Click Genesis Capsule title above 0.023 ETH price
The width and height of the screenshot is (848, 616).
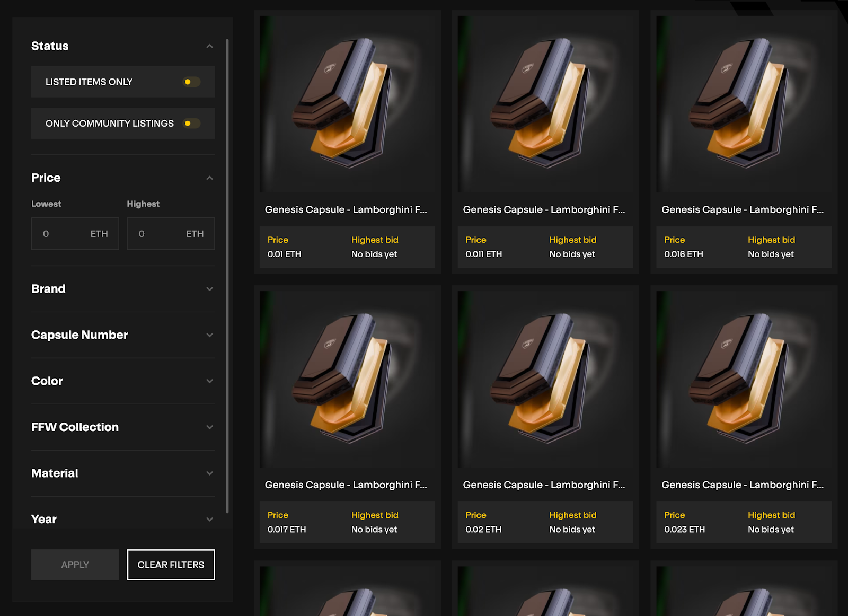[743, 485]
